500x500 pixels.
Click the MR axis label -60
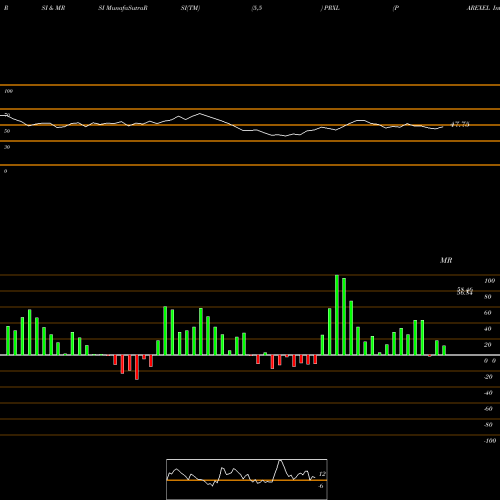[x=488, y=409]
